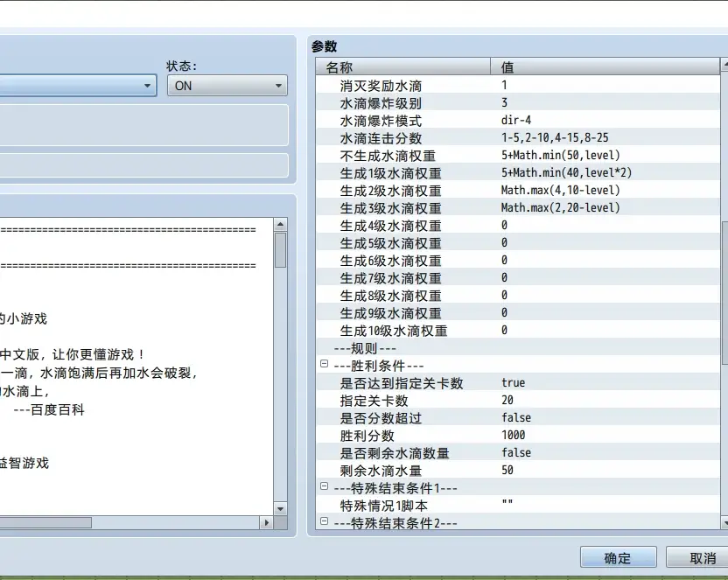Select the ---规则--- separator row
The width and height of the screenshot is (728, 580).
point(518,348)
